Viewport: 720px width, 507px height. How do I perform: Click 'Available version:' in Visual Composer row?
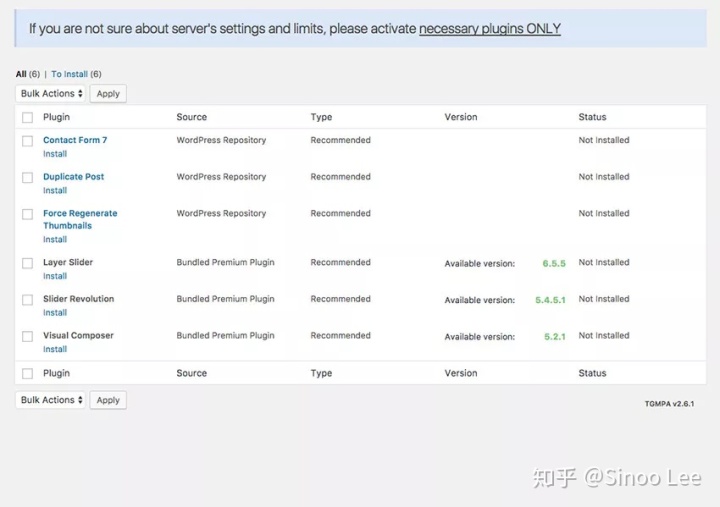pos(479,337)
